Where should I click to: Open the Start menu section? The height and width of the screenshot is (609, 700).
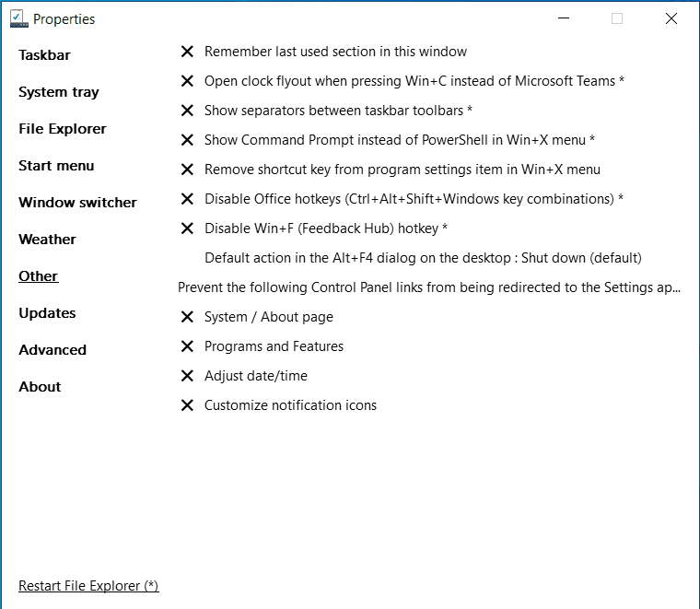click(x=56, y=166)
